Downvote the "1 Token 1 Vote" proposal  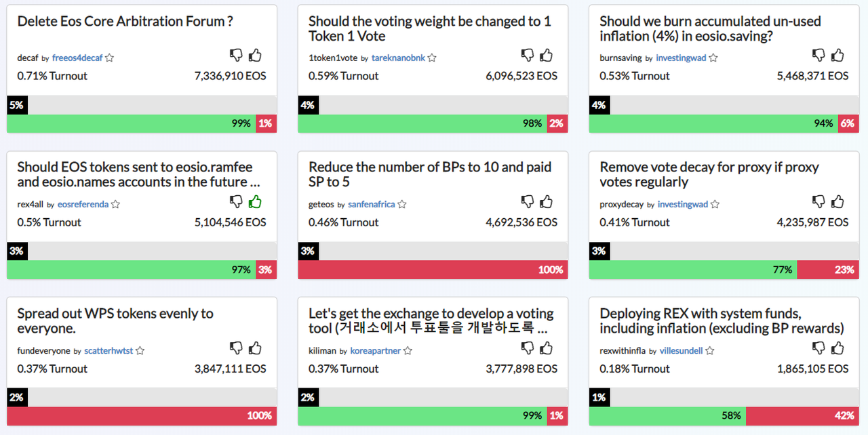527,54
